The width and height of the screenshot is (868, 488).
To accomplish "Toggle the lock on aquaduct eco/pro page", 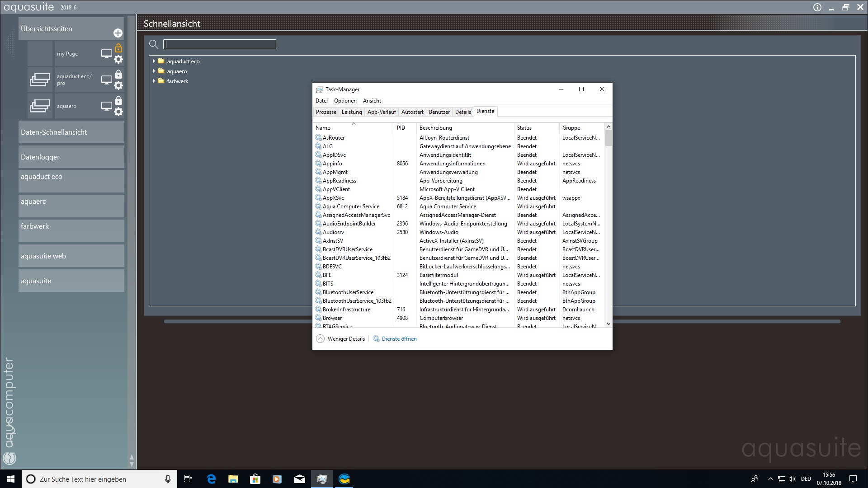I will coord(118,74).
